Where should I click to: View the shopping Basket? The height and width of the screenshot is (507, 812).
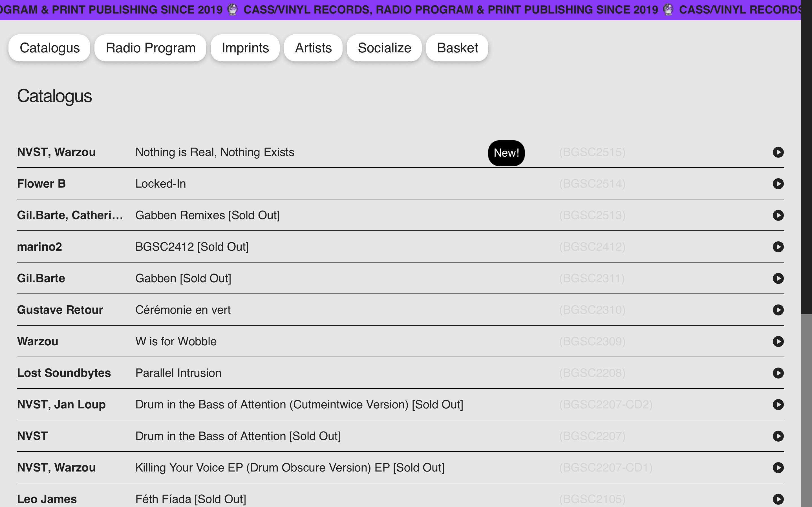[457, 48]
